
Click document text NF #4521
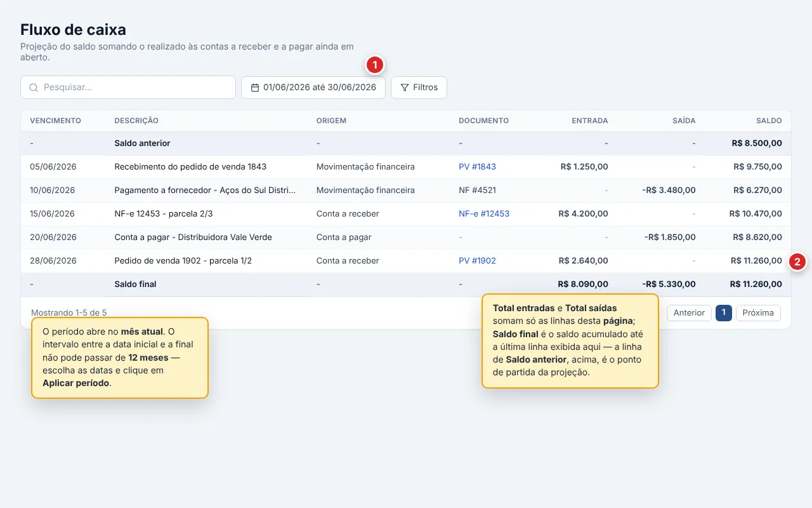477,190
